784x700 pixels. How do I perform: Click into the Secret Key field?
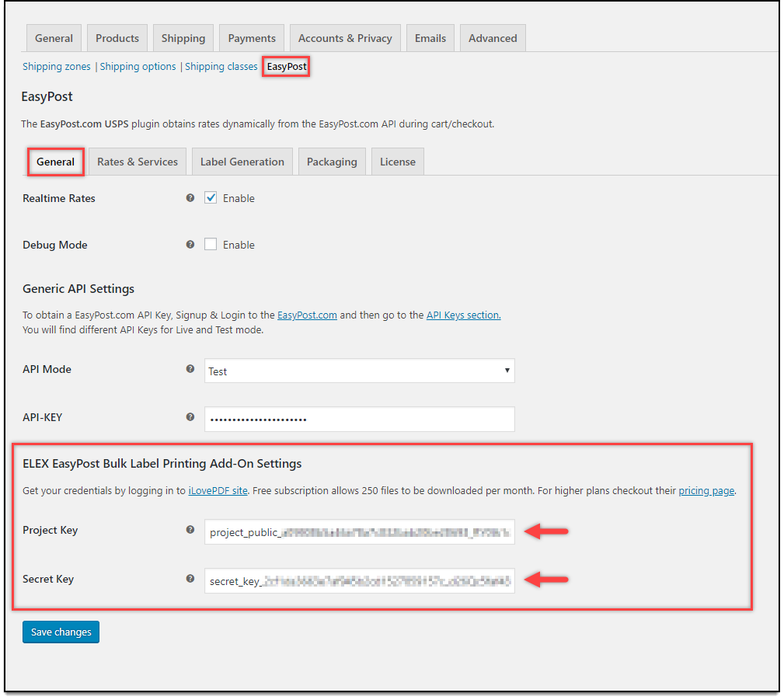tap(360, 580)
